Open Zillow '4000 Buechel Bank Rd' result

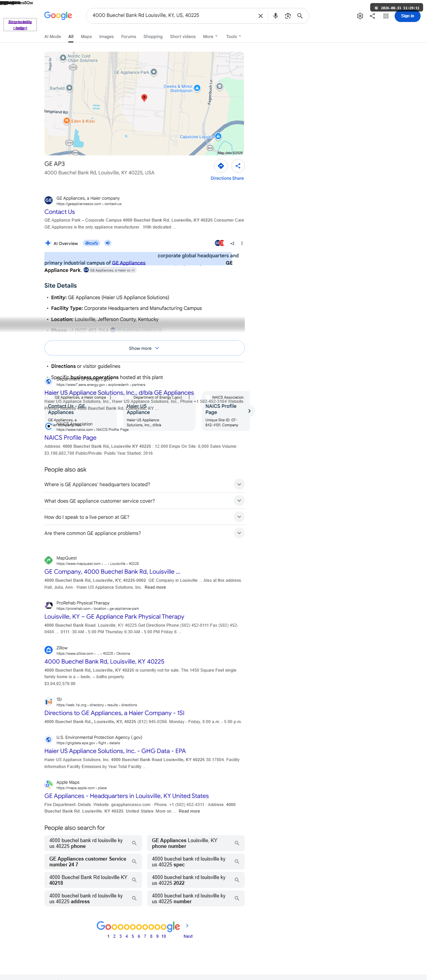coord(104,661)
